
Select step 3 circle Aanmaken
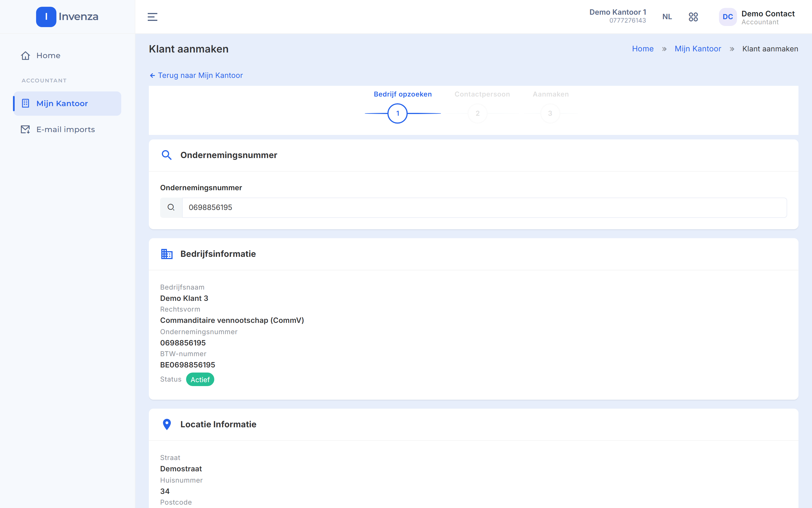click(x=550, y=113)
